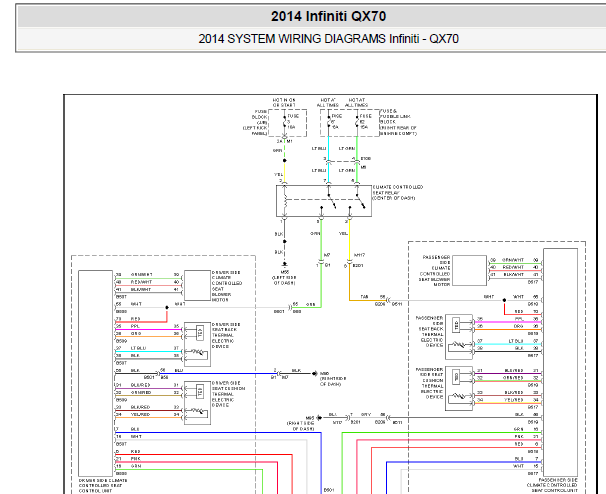Image resolution: width=606 pixels, height=494 pixels.
Task: Click the 'GRY' wire label near connector B201
Action: (366, 414)
